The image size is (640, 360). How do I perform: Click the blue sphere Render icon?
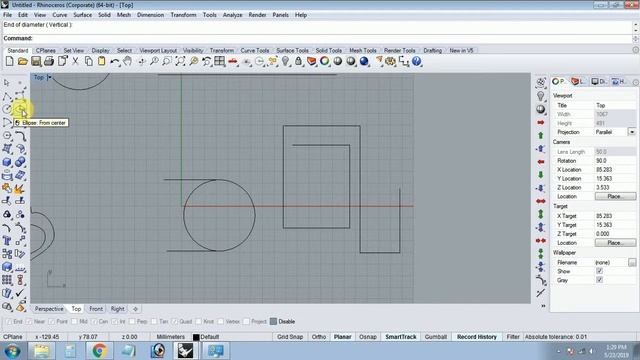point(364,62)
